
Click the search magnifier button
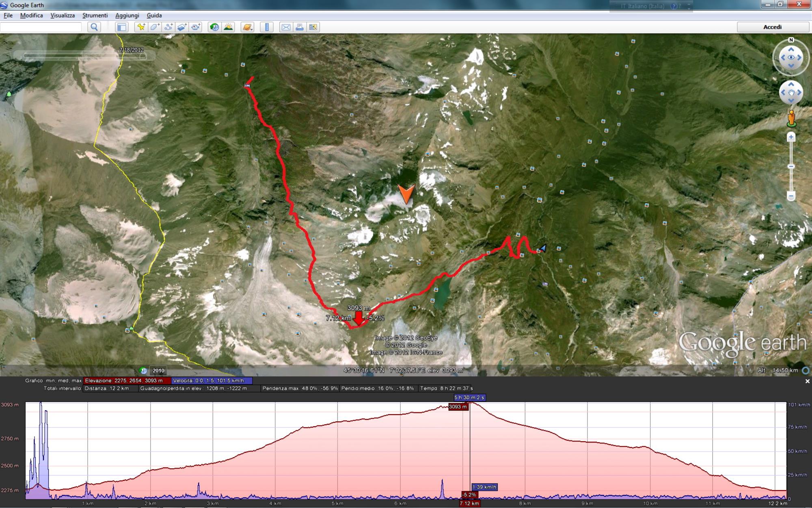(94, 27)
